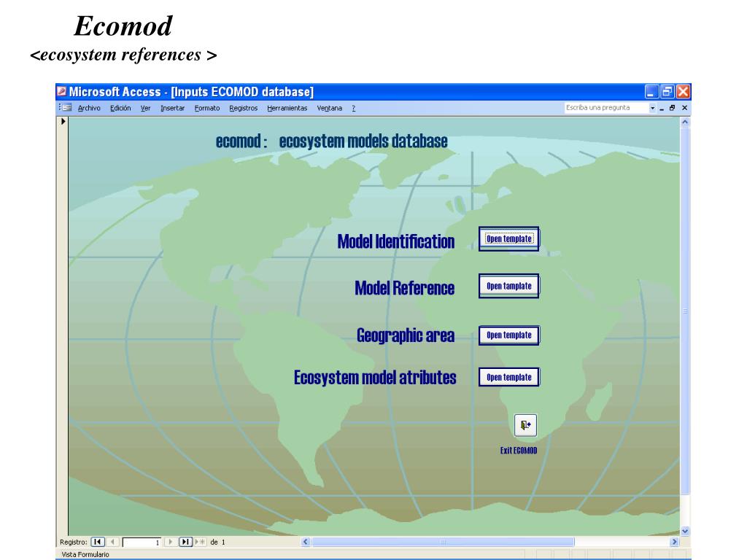The width and height of the screenshot is (747, 560).
Task: Click the Exit ECOMOD door icon
Action: point(525,425)
